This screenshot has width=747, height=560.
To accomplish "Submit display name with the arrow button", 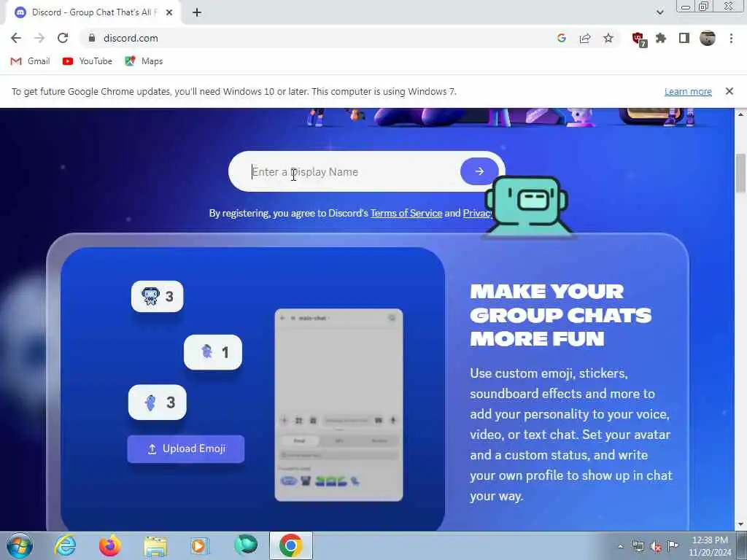I will (479, 171).
